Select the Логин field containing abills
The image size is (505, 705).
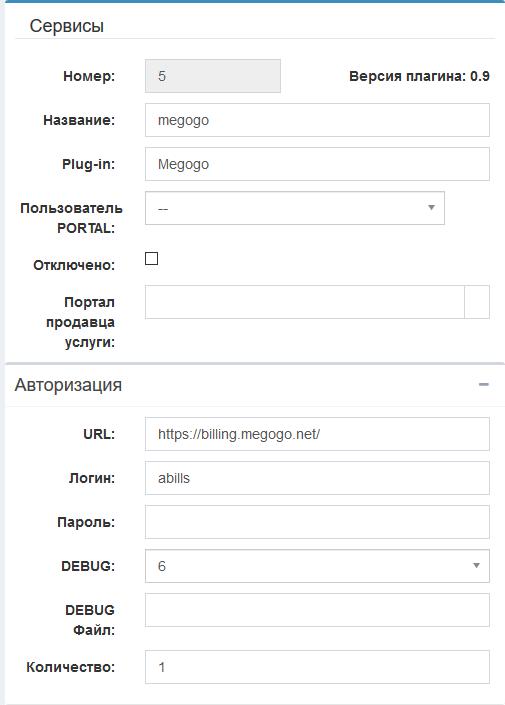point(317,478)
